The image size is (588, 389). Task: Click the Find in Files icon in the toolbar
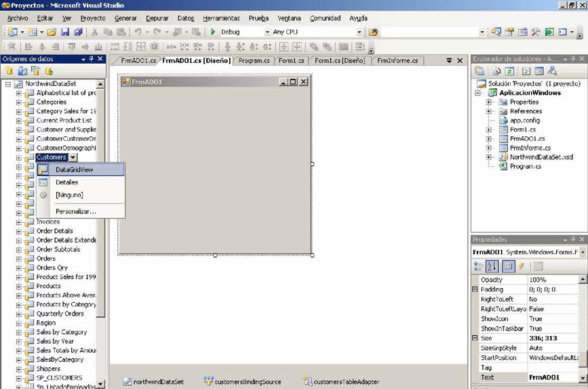[x=373, y=33]
